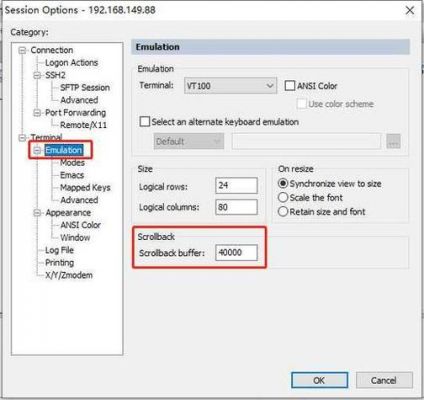Click the Logical columns input field
The width and height of the screenshot is (424, 400).
tap(236, 207)
